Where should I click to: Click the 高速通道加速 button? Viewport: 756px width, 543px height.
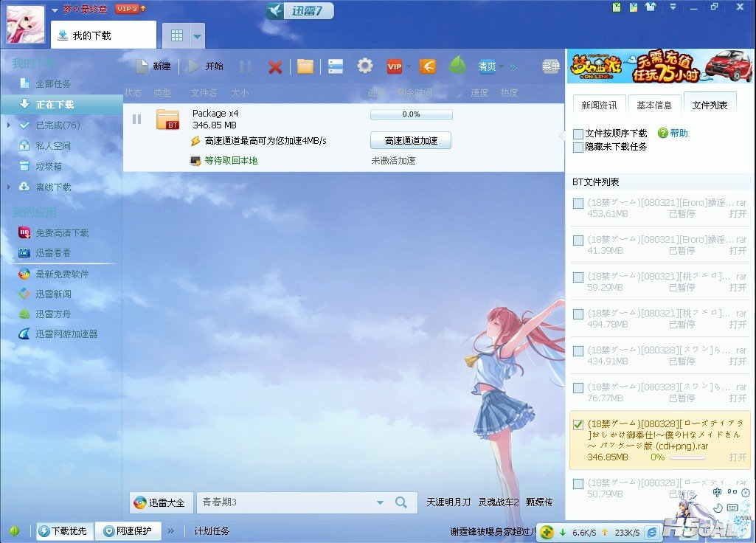tap(411, 140)
